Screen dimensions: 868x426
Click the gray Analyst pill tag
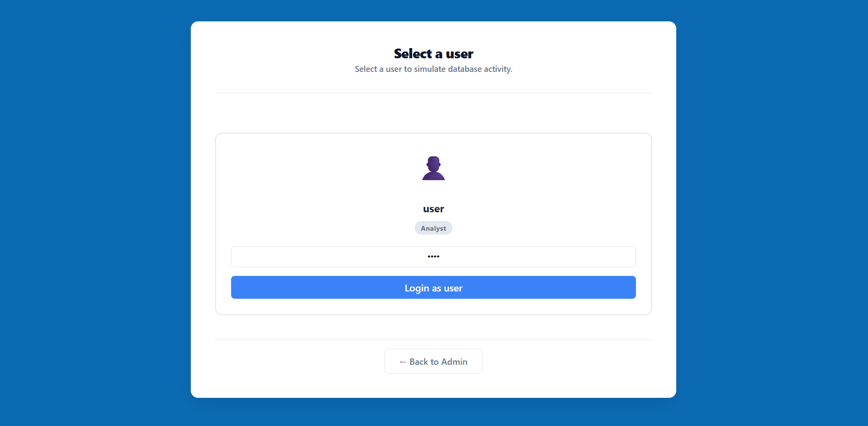coord(433,228)
